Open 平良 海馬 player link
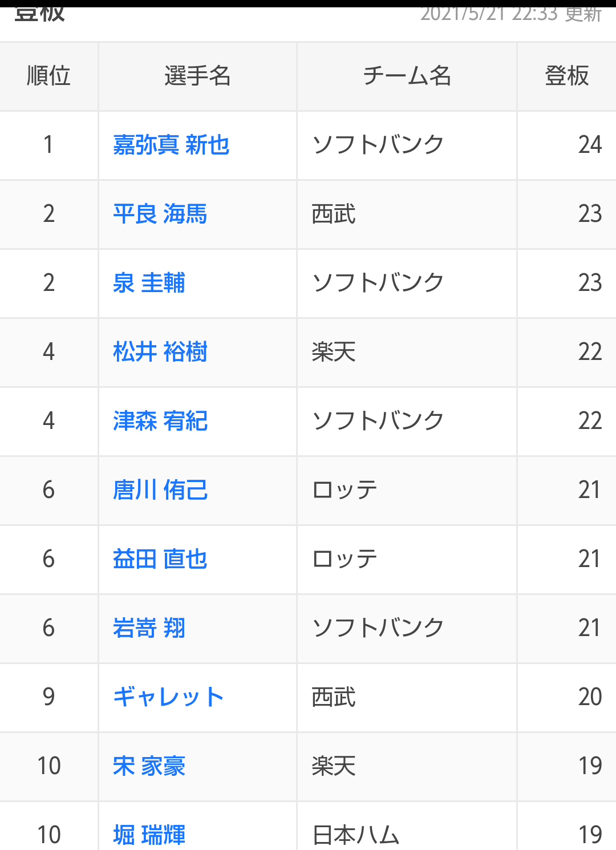 [x=160, y=214]
